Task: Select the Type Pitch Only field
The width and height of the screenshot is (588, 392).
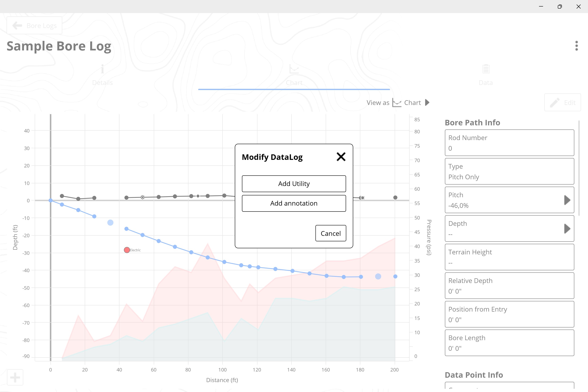Action: (x=509, y=171)
